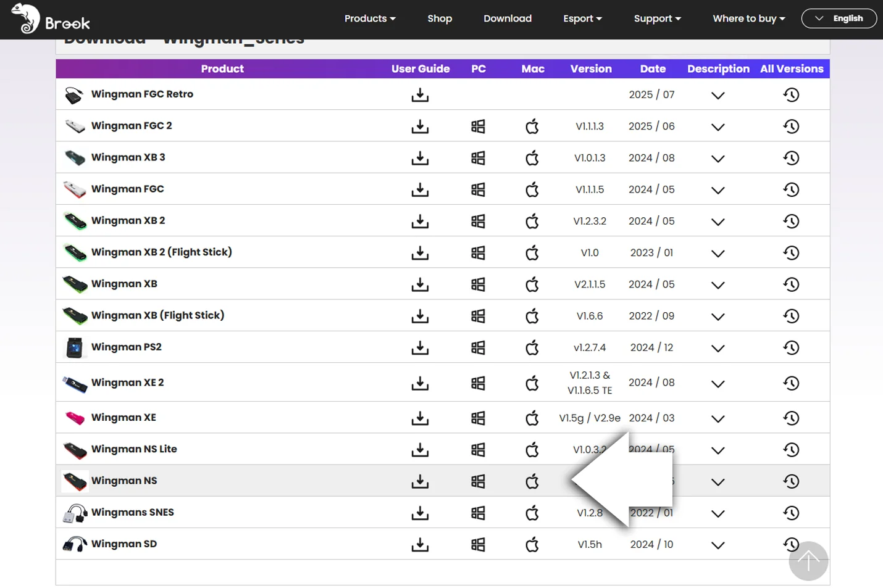Expand the Wingman XB 2 description
This screenshot has width=883, height=588.
[718, 222]
